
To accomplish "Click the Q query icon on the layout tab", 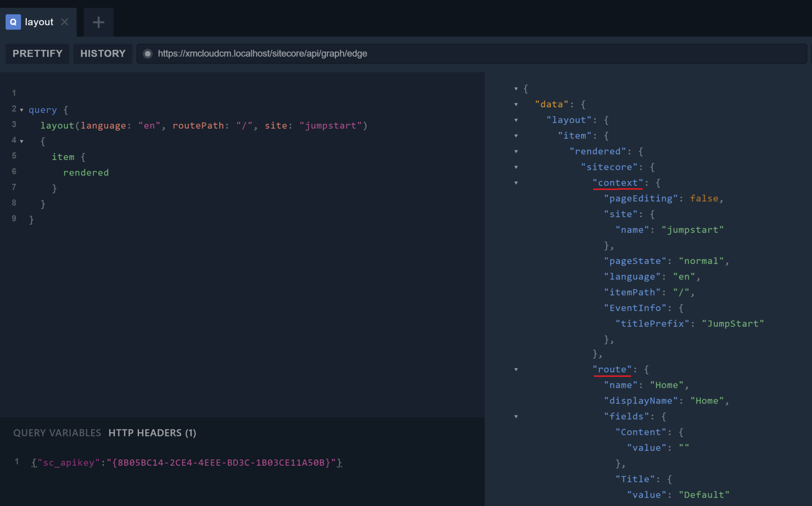I will click(13, 22).
